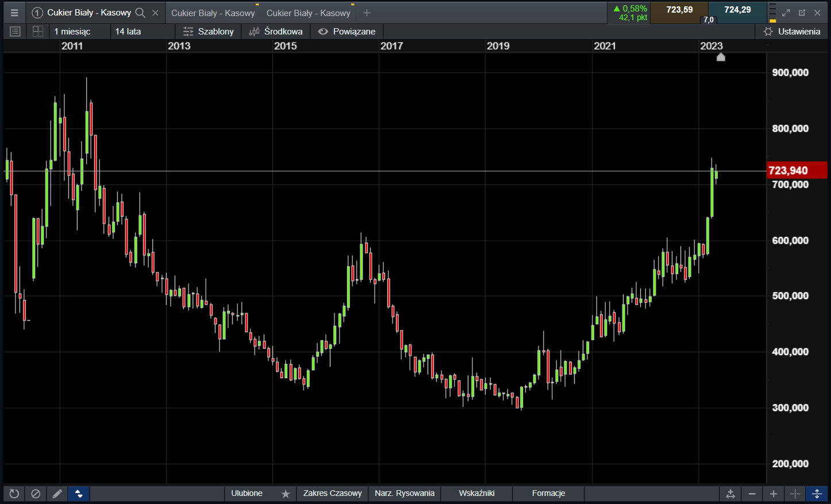
Task: Open the Narz. Rysowania drawing tools menu
Action: (x=405, y=493)
